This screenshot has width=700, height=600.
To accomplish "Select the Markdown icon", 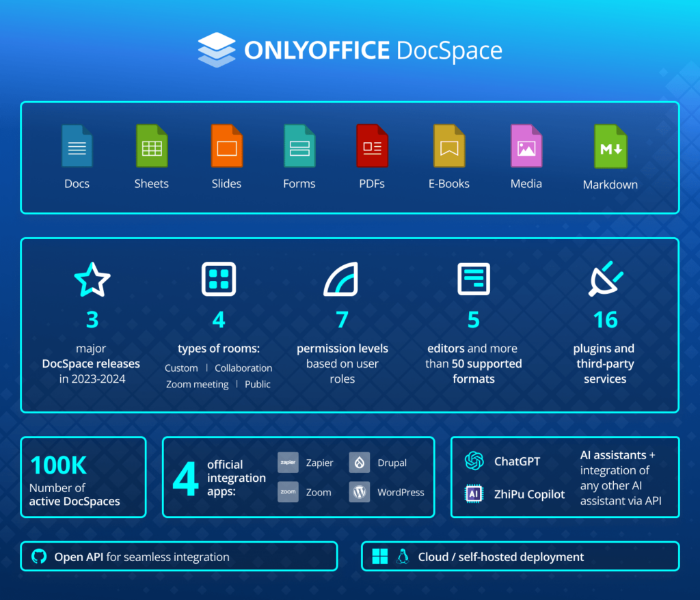I will tap(609, 146).
